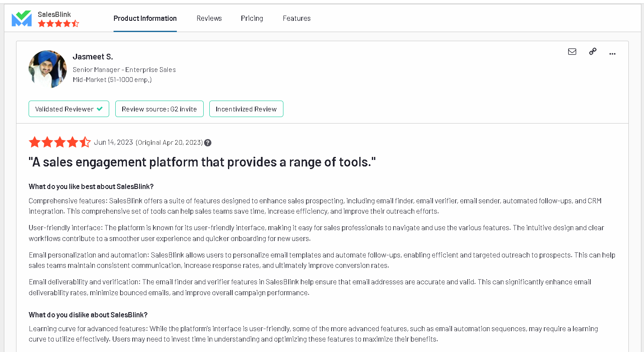Click the Review source: G2 invite badge
The width and height of the screenshot is (644, 352).
(159, 109)
